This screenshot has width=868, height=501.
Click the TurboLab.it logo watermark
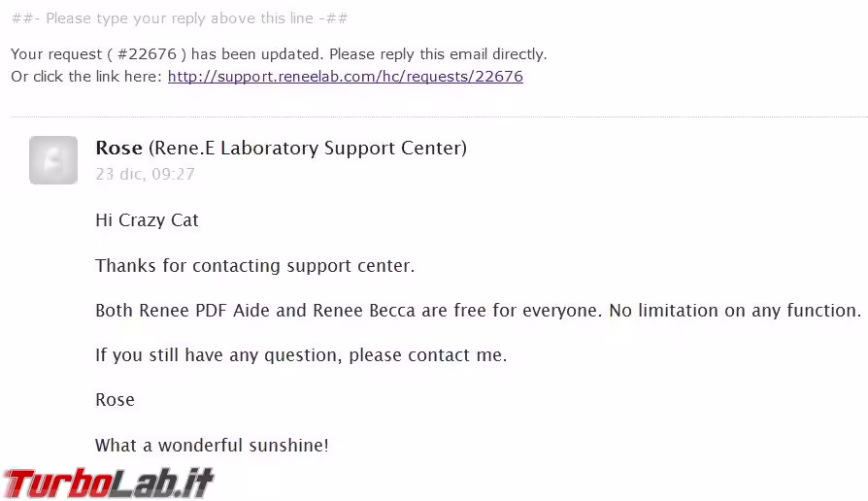pyautogui.click(x=108, y=483)
